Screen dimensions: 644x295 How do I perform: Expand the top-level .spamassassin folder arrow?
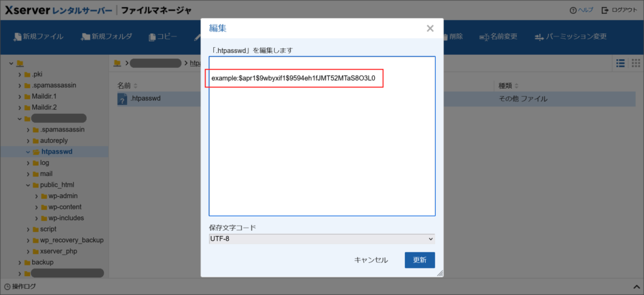click(19, 86)
